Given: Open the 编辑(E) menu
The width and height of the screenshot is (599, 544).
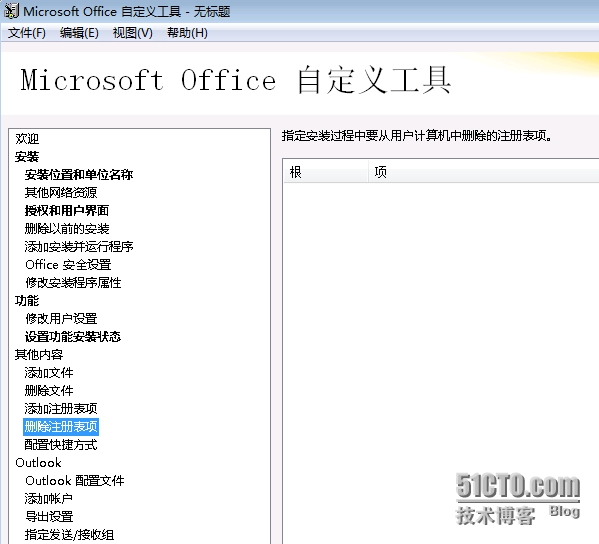Looking at the screenshot, I should point(79,33).
